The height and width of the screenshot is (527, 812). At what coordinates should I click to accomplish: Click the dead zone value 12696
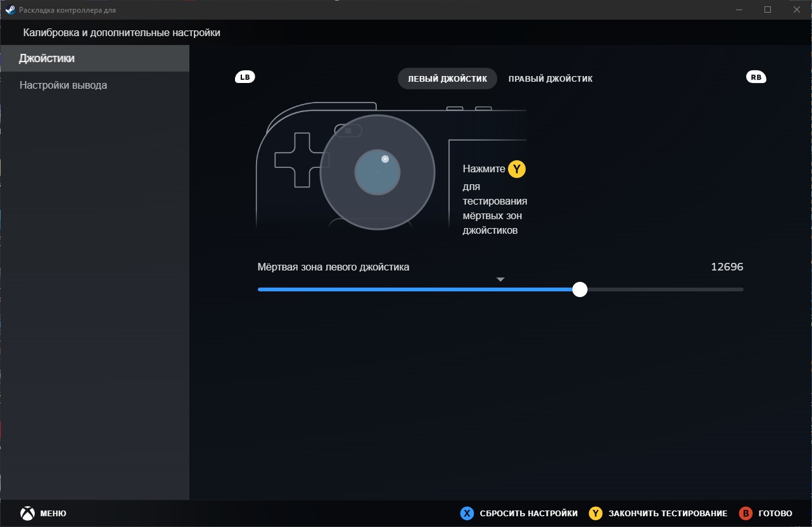(x=726, y=267)
